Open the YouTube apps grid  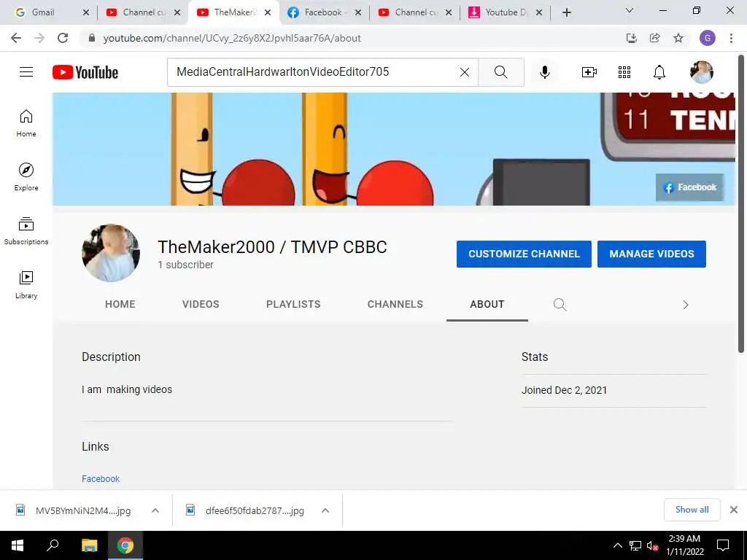coord(624,72)
